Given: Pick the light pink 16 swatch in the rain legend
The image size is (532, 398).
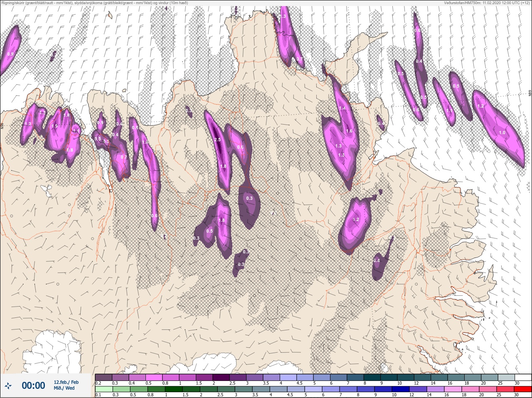Looking at the screenshot, I should (x=453, y=389).
